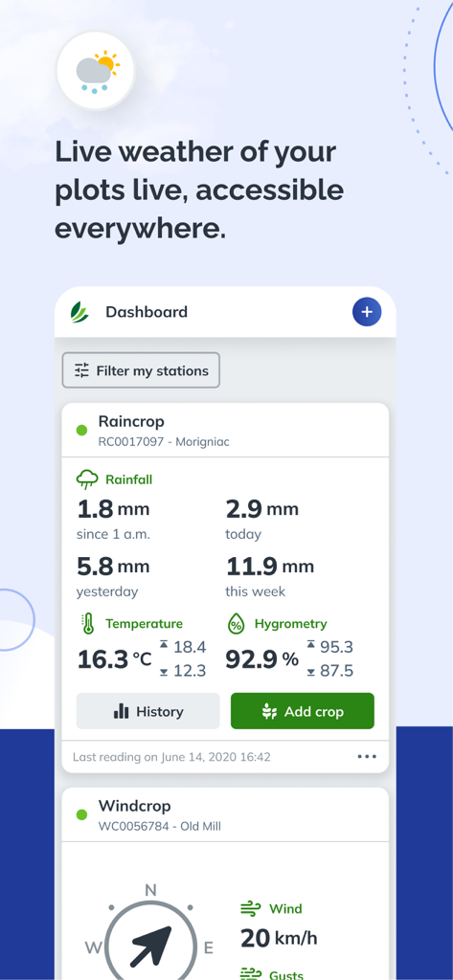
Task: Click the wind compass arrow
Action: (x=151, y=945)
